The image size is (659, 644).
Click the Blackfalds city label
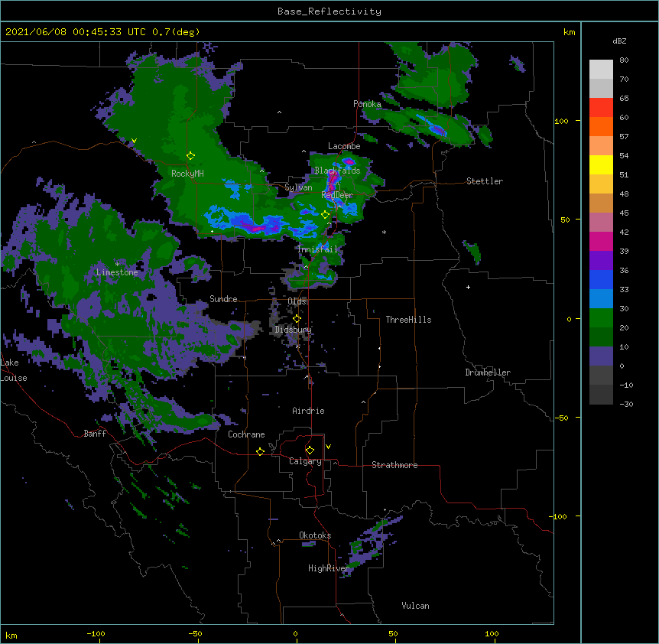point(337,171)
